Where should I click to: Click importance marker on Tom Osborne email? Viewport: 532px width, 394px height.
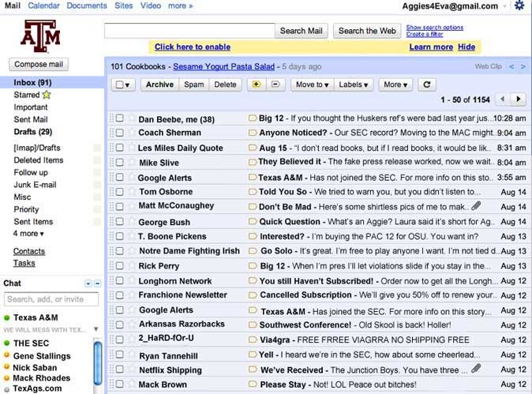coord(252,192)
